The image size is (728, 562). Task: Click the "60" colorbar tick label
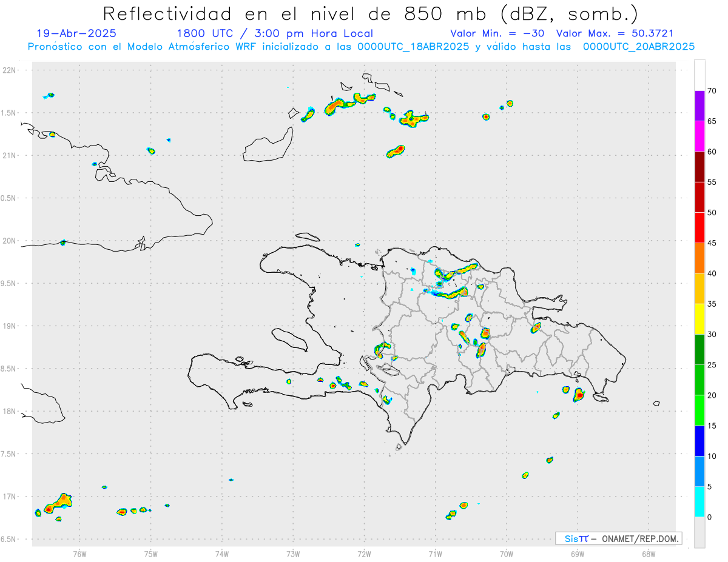click(x=712, y=152)
